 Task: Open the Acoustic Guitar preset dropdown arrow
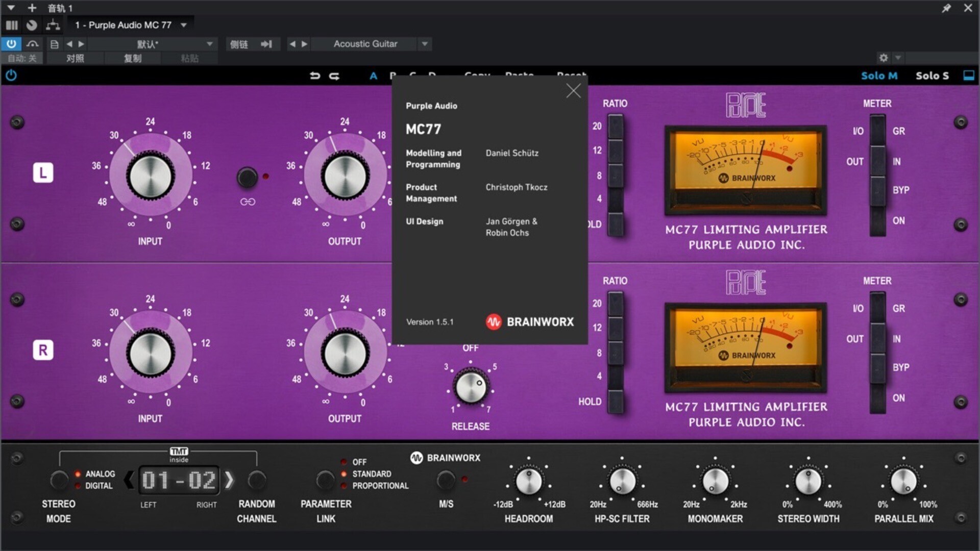(425, 44)
